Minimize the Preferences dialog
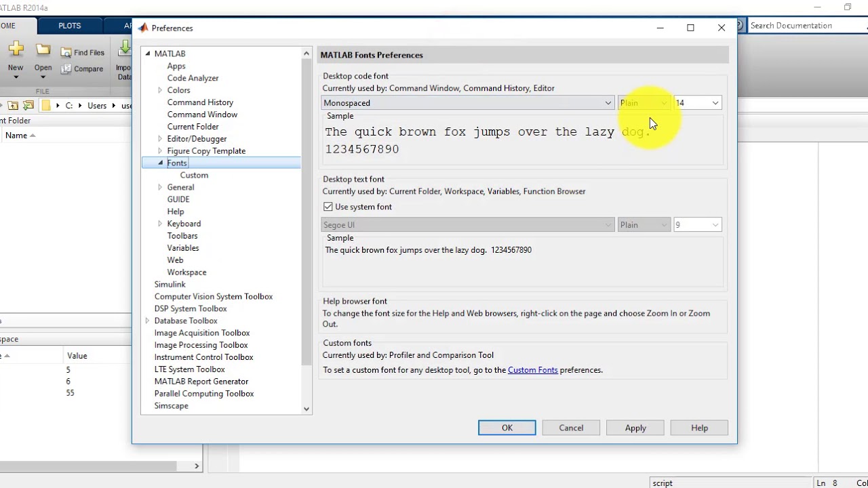Screen dimensions: 868x488 pos(660,28)
